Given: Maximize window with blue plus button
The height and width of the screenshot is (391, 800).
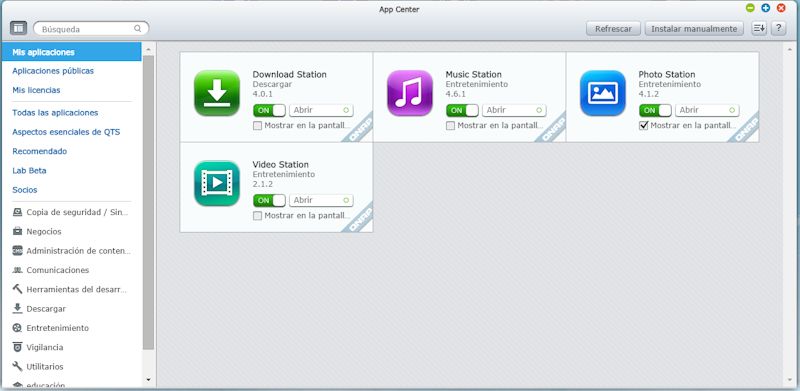Looking at the screenshot, I should pyautogui.click(x=765, y=8).
